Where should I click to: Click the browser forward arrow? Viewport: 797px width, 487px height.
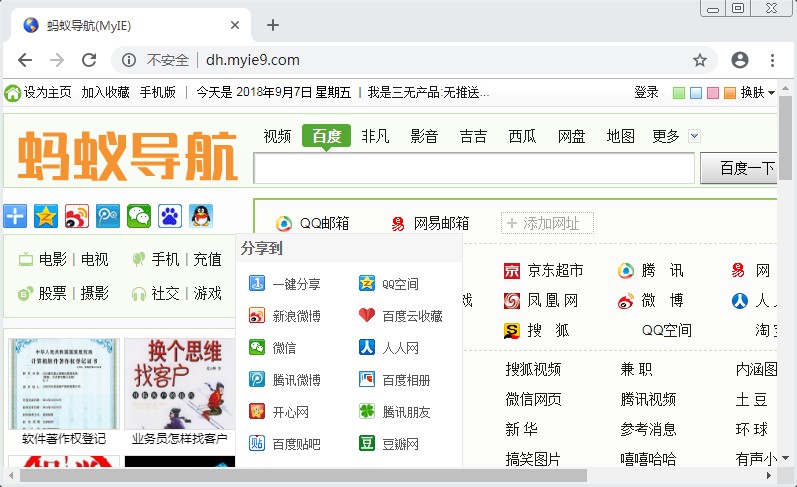pos(57,60)
